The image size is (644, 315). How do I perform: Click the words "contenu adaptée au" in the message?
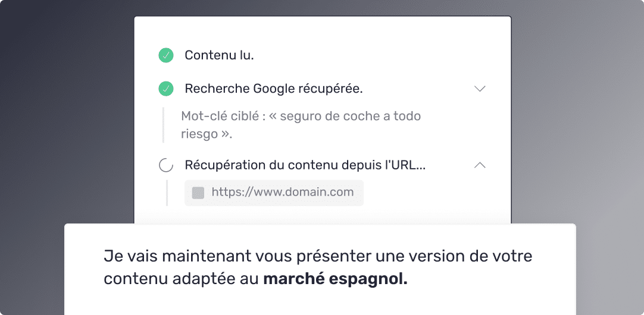(181, 279)
